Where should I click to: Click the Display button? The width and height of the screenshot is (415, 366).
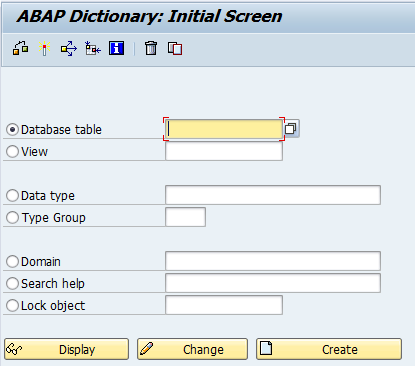point(66,349)
